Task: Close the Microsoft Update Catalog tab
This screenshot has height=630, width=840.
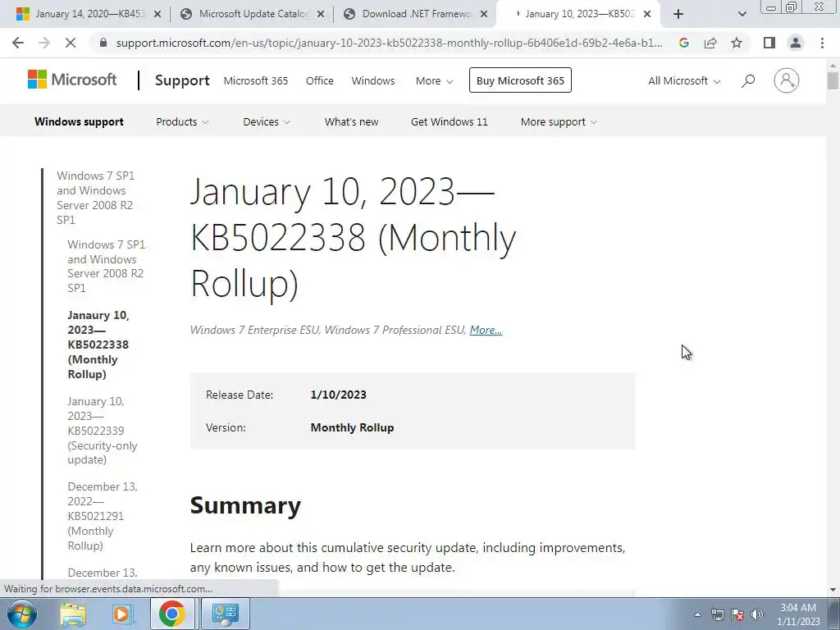Action: point(321,15)
